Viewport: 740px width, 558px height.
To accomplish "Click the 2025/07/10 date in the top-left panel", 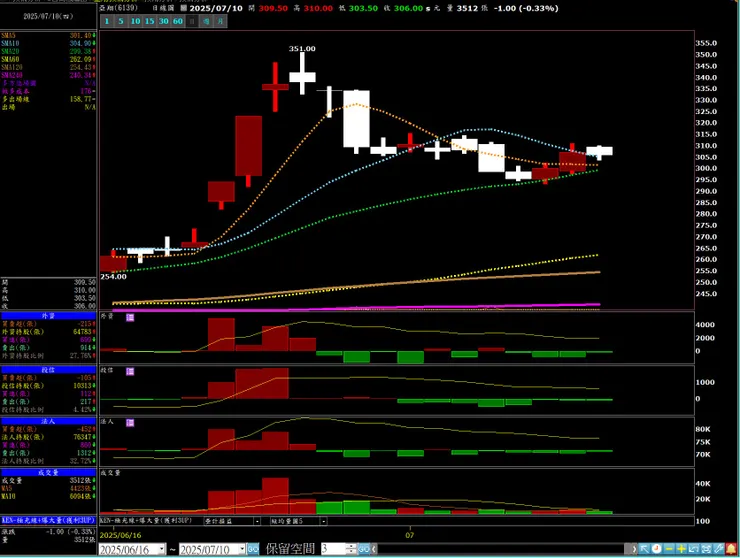I will click(x=48, y=16).
